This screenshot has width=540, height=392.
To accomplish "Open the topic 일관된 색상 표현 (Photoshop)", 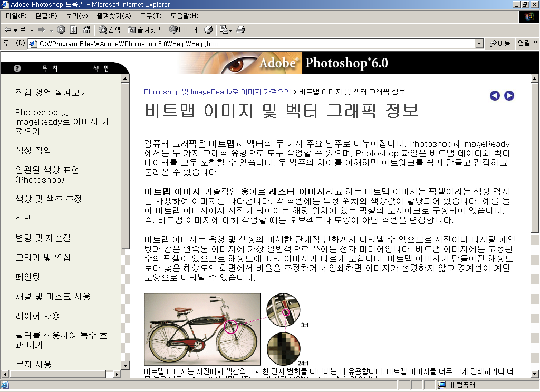I will point(47,175).
